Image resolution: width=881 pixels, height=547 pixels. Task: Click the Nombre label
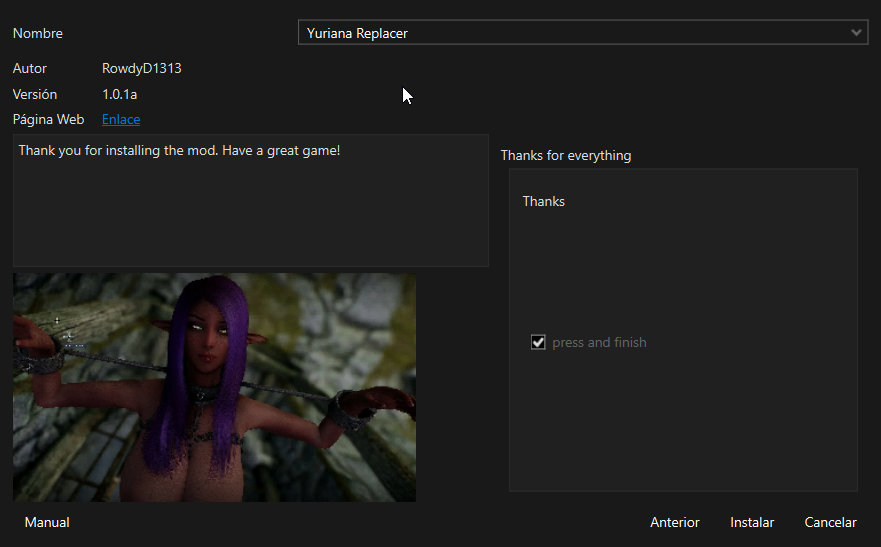[38, 34]
